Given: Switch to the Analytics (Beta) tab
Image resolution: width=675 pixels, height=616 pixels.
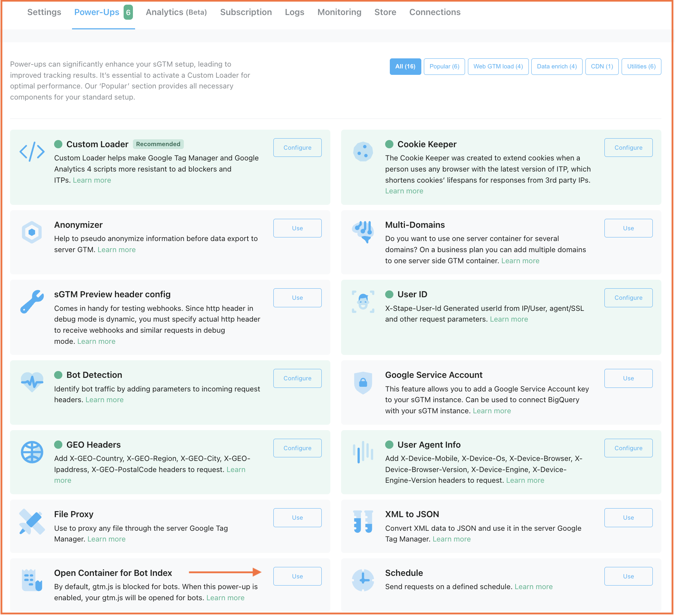Looking at the screenshot, I should [176, 12].
